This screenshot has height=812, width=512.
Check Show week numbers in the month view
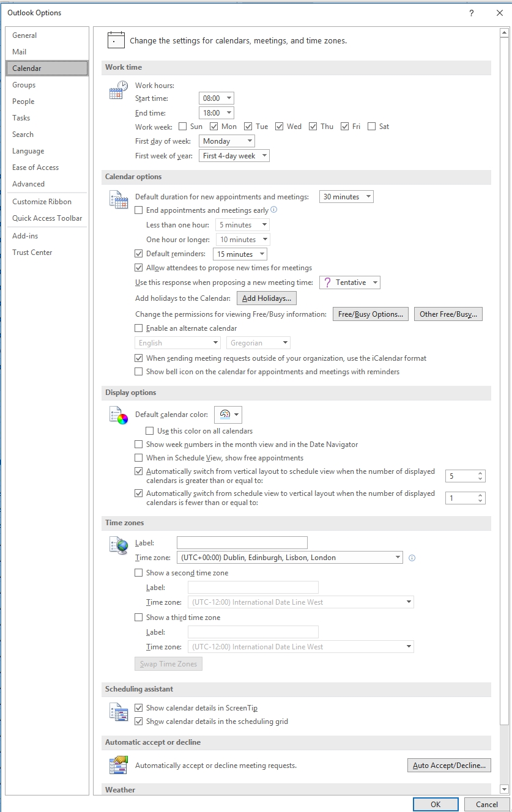coord(139,445)
